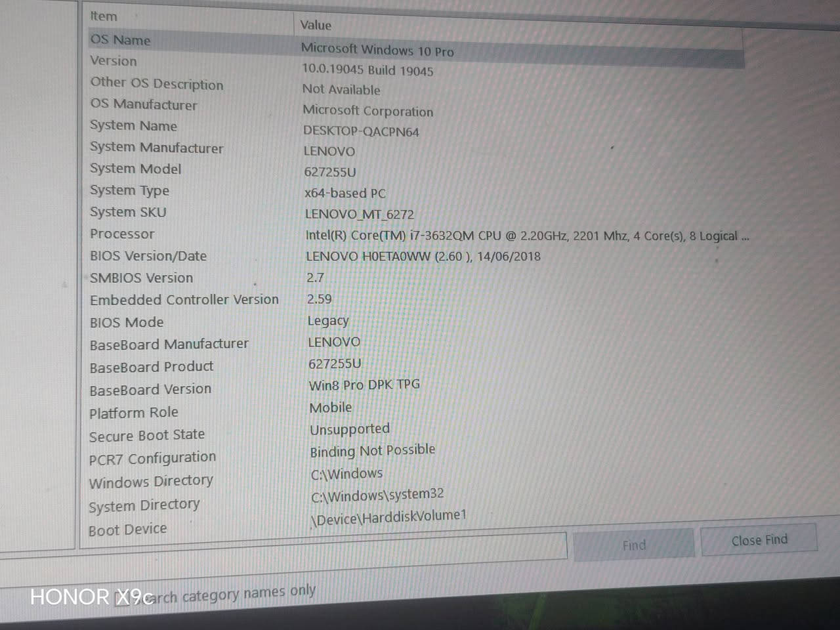
Task: Click the Mobile value
Action: (331, 408)
